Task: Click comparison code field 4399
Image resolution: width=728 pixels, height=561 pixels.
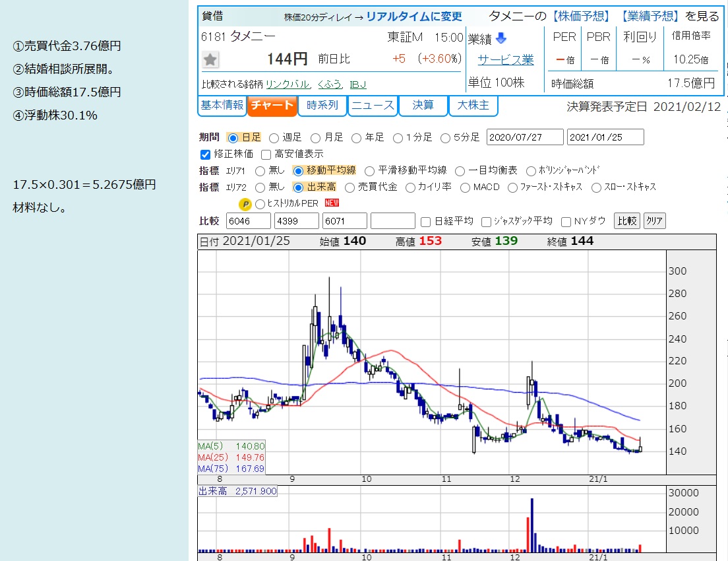Action: point(297,221)
